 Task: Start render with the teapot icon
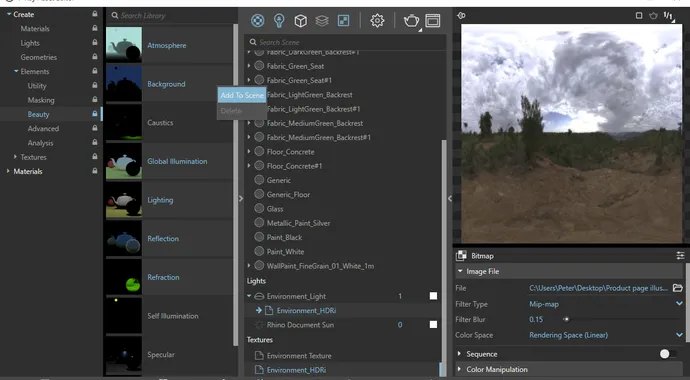(x=411, y=21)
